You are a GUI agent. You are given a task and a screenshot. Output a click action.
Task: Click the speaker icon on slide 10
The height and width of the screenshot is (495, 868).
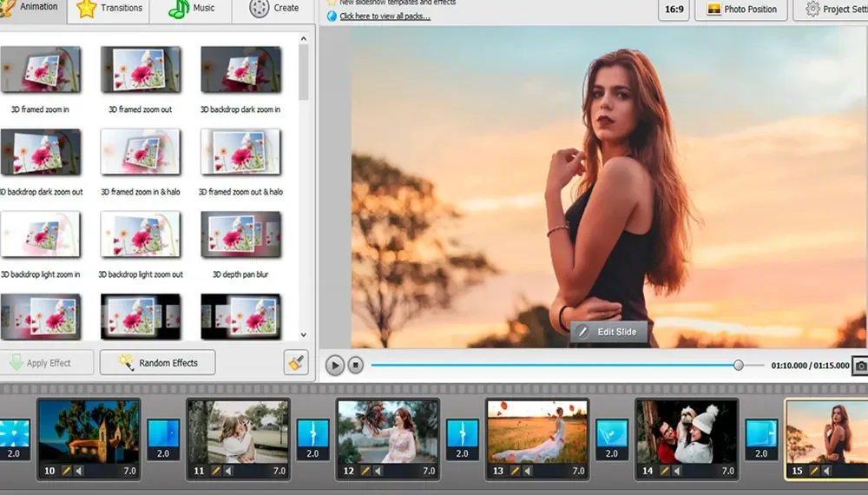pos(79,472)
